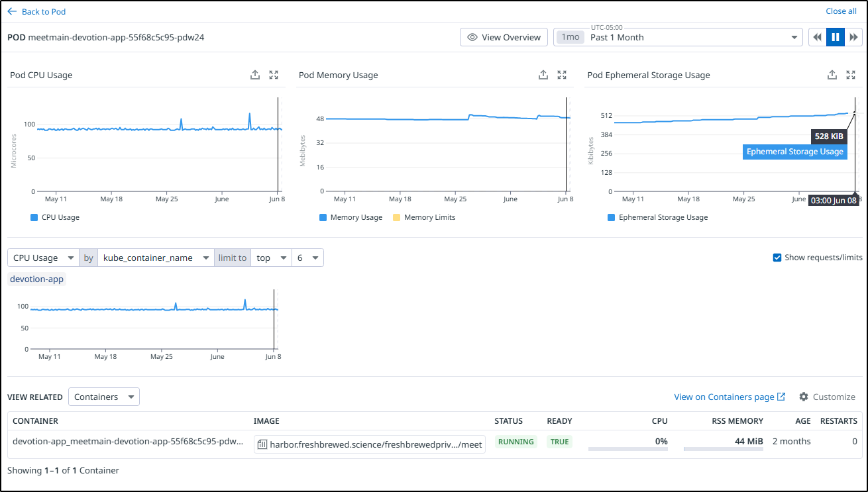The height and width of the screenshot is (492, 868).
Task: Expand Pod CPU Usage graph to fullscreen
Action: click(274, 75)
